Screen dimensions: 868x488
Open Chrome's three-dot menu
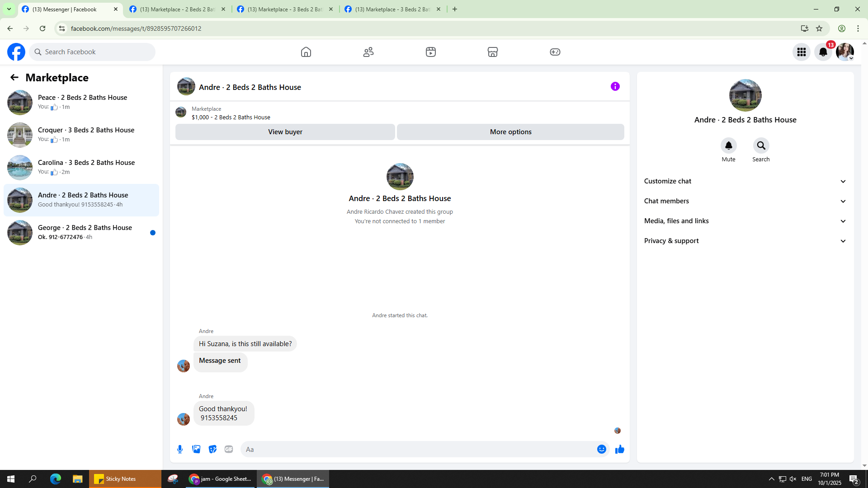click(x=858, y=28)
